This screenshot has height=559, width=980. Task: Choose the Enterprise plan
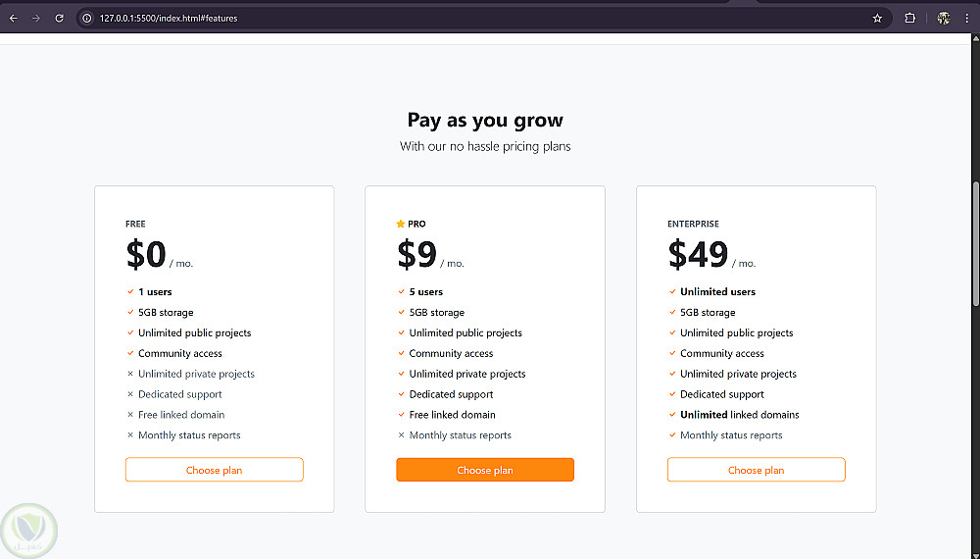point(756,470)
